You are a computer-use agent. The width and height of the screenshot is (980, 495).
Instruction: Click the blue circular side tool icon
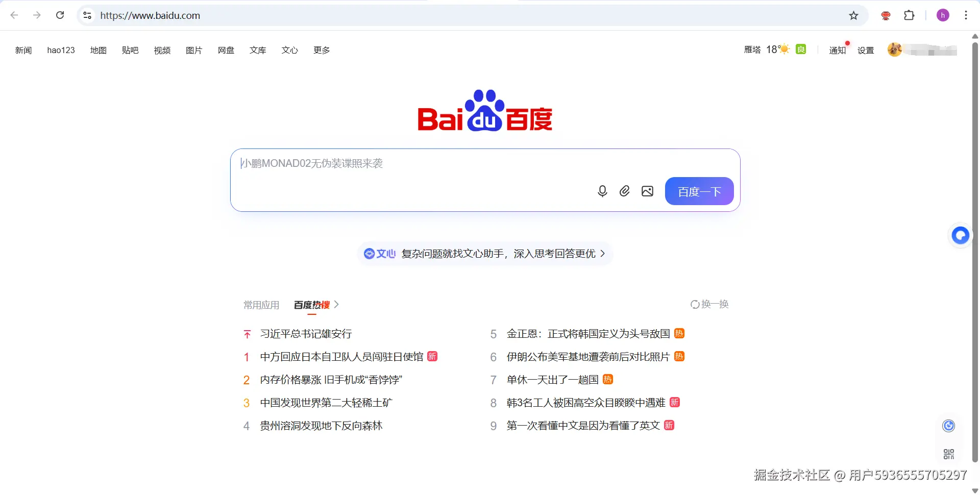[948, 426]
